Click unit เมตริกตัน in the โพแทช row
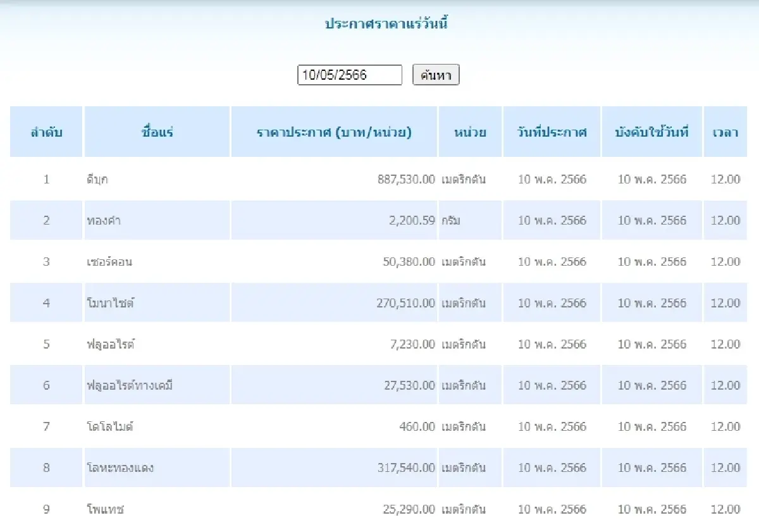The height and width of the screenshot is (532, 759). coord(464,509)
